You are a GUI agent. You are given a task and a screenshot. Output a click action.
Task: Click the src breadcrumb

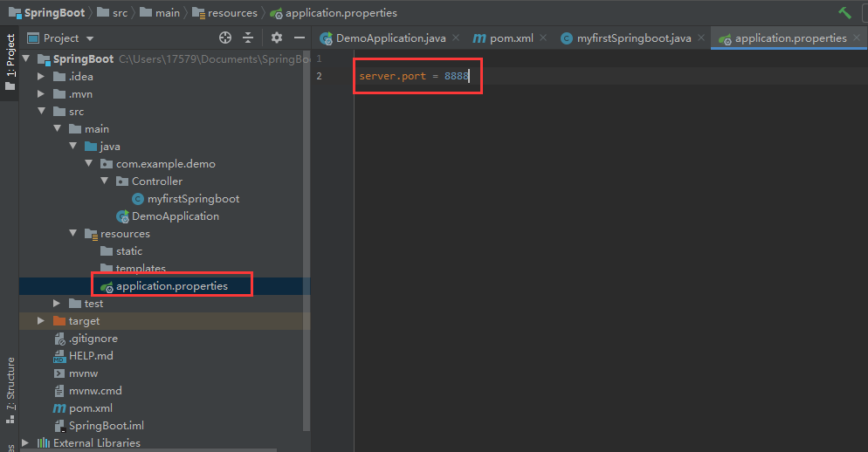[x=120, y=13]
